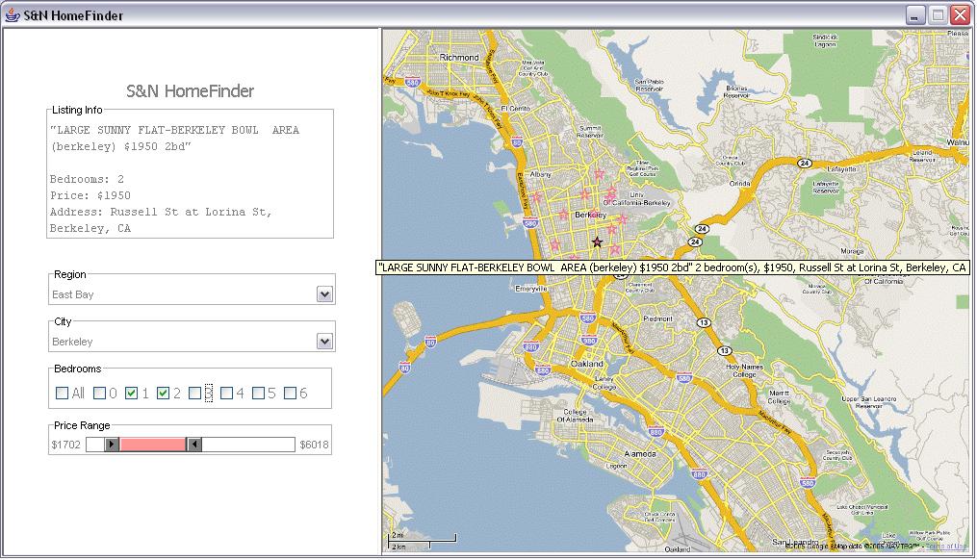The image size is (977, 560).
Task: Click the $1702 minimum price label
Action: [66, 445]
